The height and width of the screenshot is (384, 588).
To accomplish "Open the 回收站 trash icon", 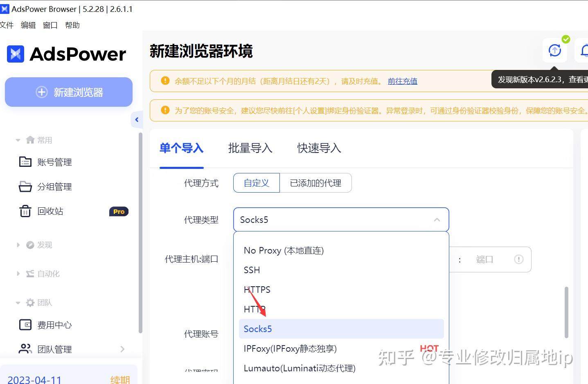I will 25,211.
